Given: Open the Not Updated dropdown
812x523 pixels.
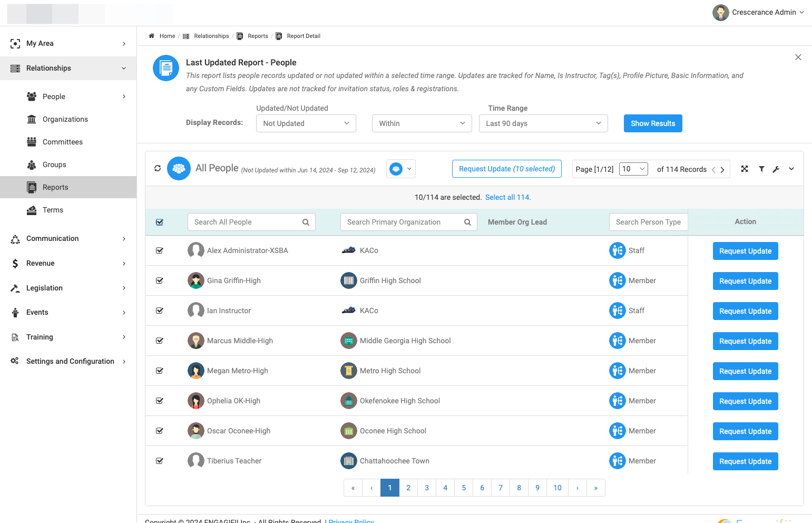Looking at the screenshot, I should [306, 123].
